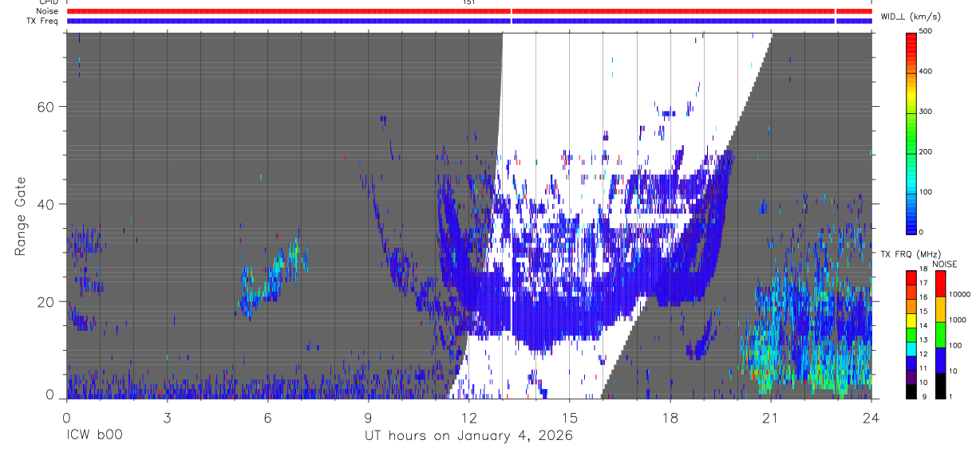Select yellow 14–15 MHz swatch in TX FRQ
Viewport: 980px width, 452px height.
pyautogui.click(x=911, y=320)
